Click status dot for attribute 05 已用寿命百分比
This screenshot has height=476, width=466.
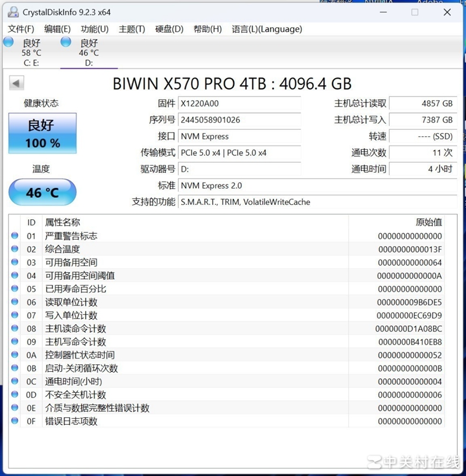[x=15, y=289]
